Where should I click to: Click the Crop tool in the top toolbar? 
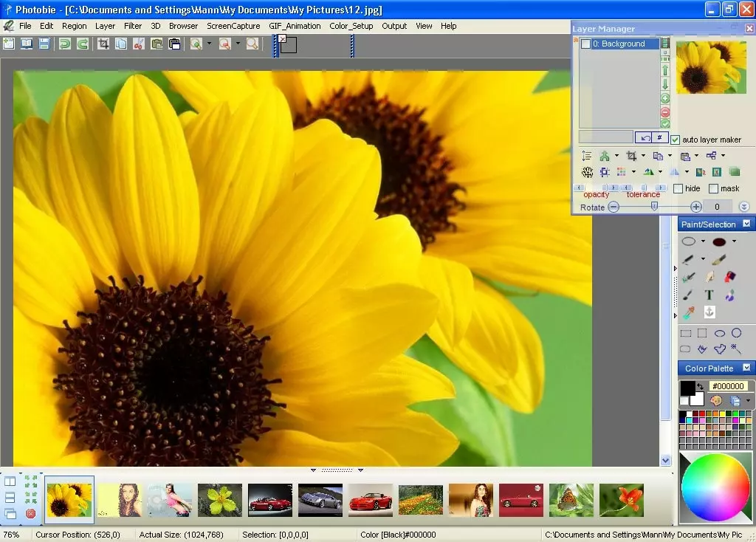pyautogui.click(x=103, y=44)
